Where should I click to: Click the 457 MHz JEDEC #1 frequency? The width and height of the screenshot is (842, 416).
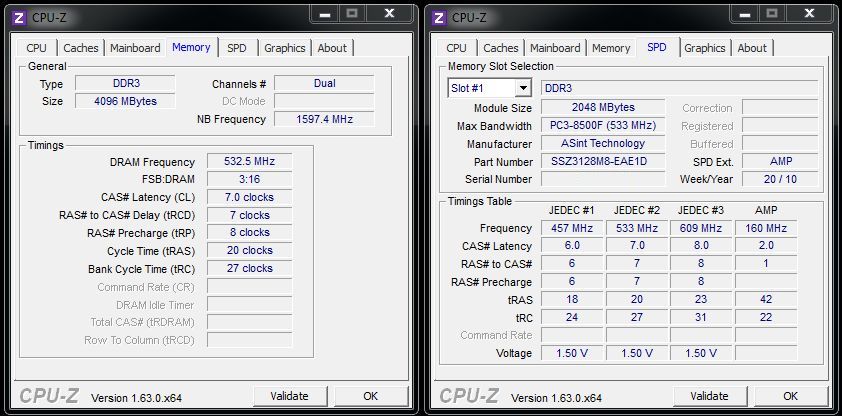tap(572, 228)
